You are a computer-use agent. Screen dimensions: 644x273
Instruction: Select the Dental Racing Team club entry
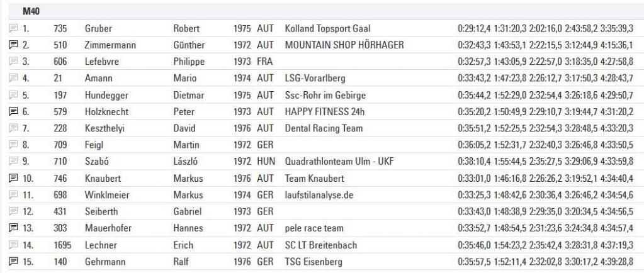pos(324,128)
